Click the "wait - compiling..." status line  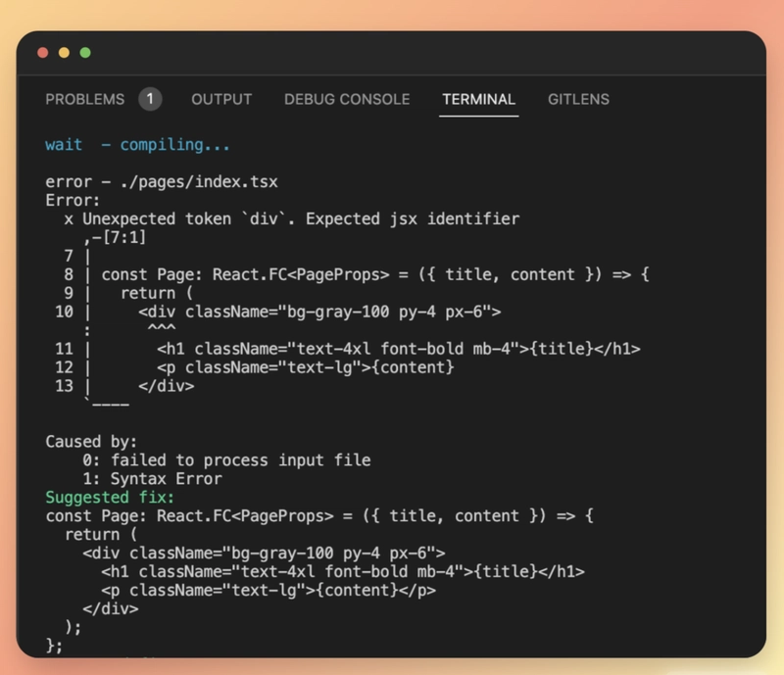click(137, 145)
